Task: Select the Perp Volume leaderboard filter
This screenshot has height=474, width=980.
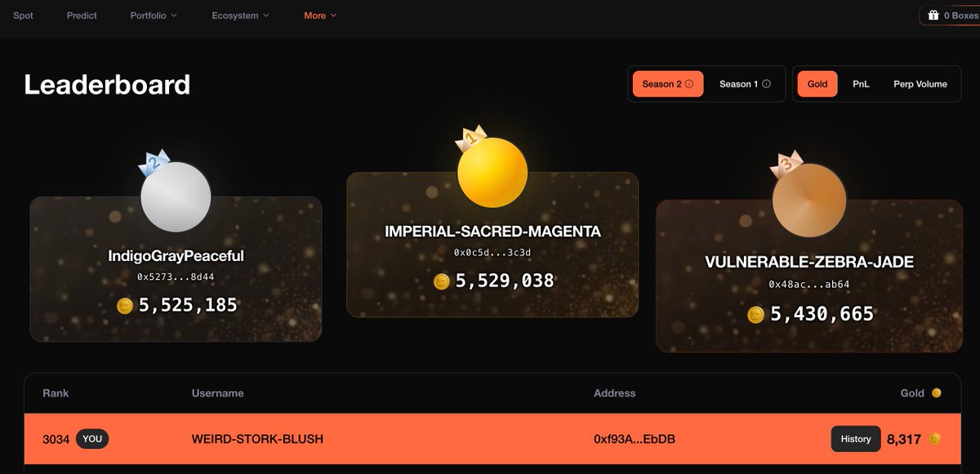Action: [x=920, y=84]
